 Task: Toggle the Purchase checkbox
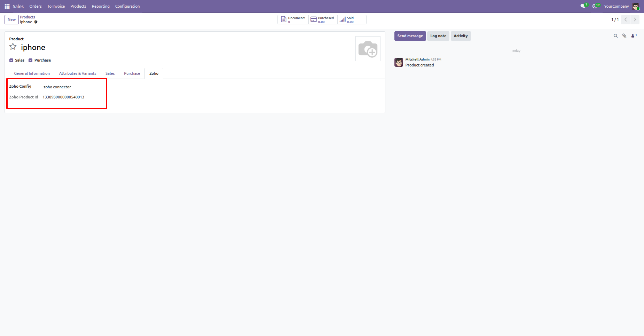coord(31,60)
